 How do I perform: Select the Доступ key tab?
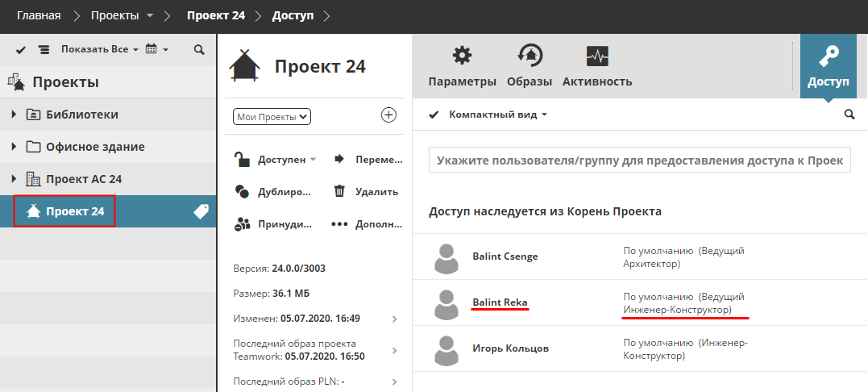(x=829, y=66)
